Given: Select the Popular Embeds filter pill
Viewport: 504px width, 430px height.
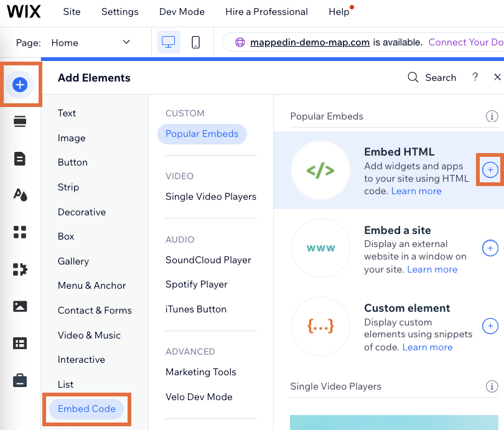Looking at the screenshot, I should (x=202, y=134).
